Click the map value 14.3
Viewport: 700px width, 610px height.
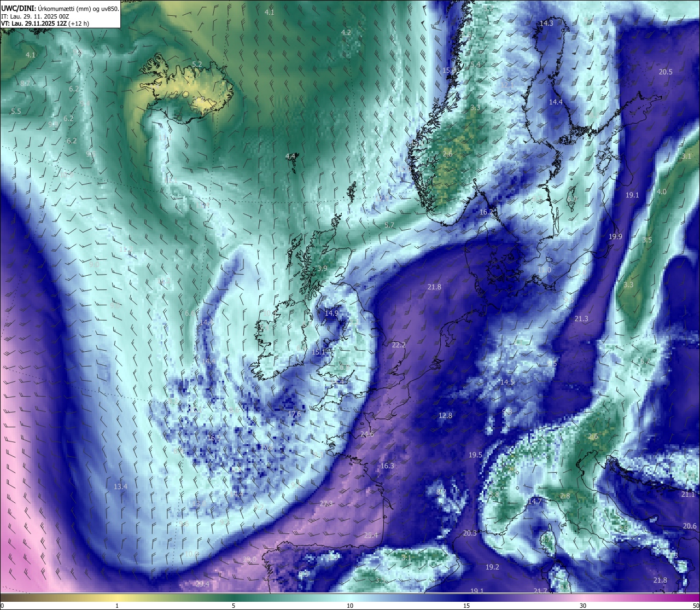click(546, 24)
